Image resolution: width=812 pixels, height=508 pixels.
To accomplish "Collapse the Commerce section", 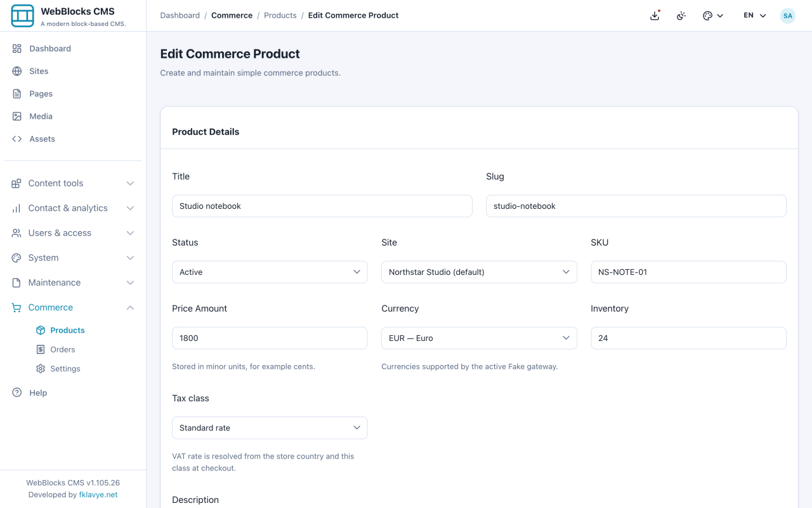I will (x=73, y=307).
